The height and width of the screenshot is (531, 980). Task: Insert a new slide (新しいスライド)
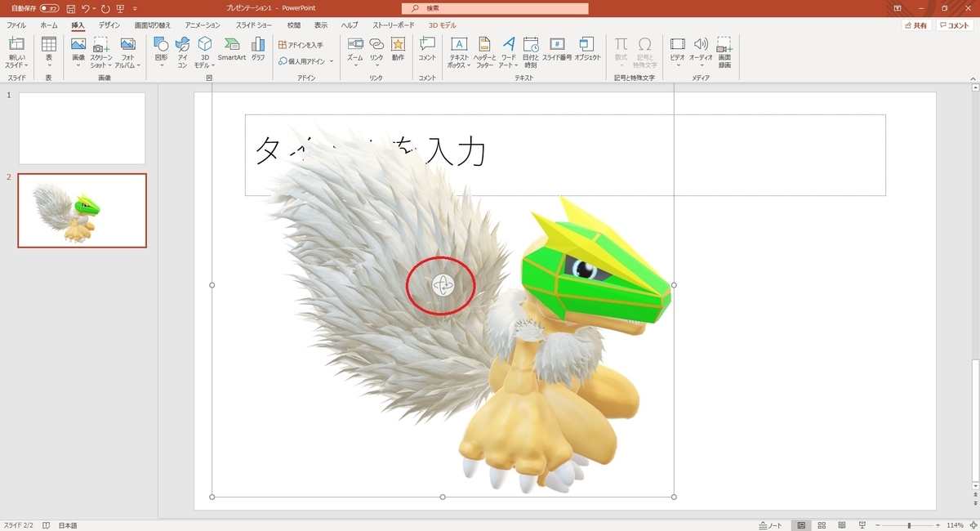click(x=16, y=53)
